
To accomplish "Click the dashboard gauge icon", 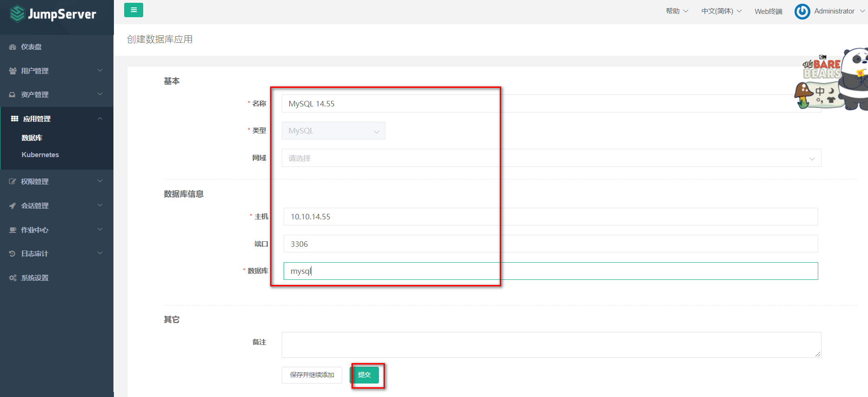I will point(13,47).
